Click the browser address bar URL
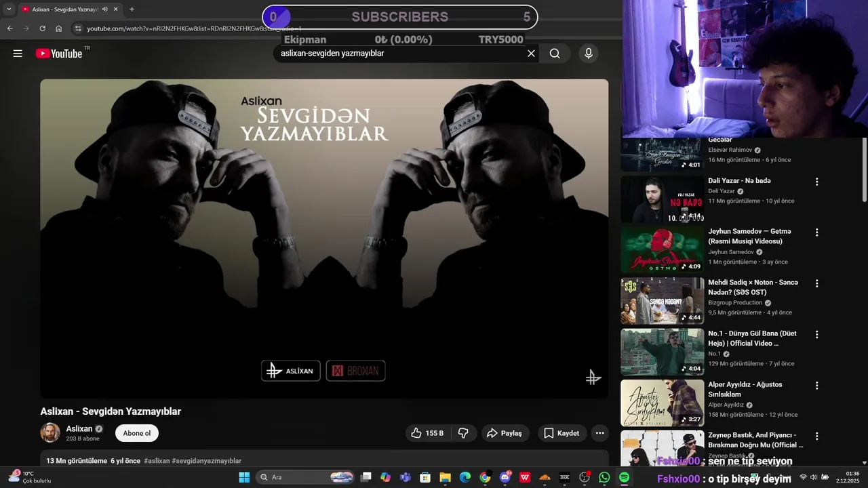This screenshot has width=868, height=488. [194, 28]
